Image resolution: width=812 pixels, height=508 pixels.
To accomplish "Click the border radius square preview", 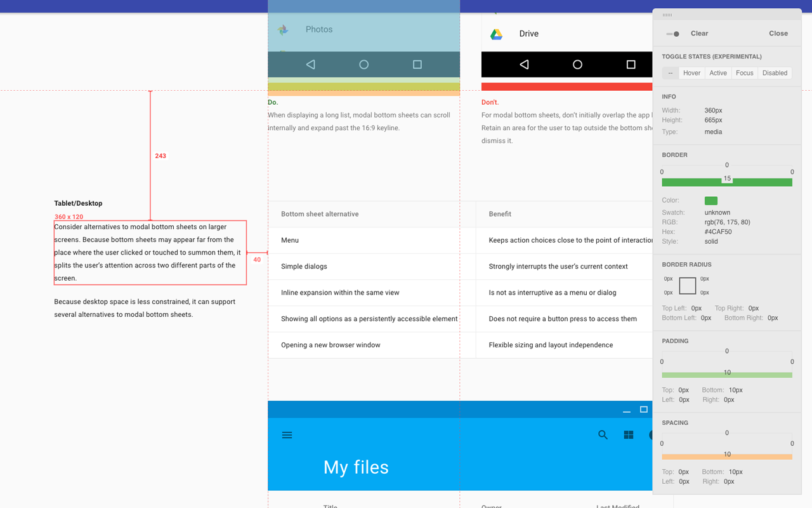I will (x=688, y=286).
